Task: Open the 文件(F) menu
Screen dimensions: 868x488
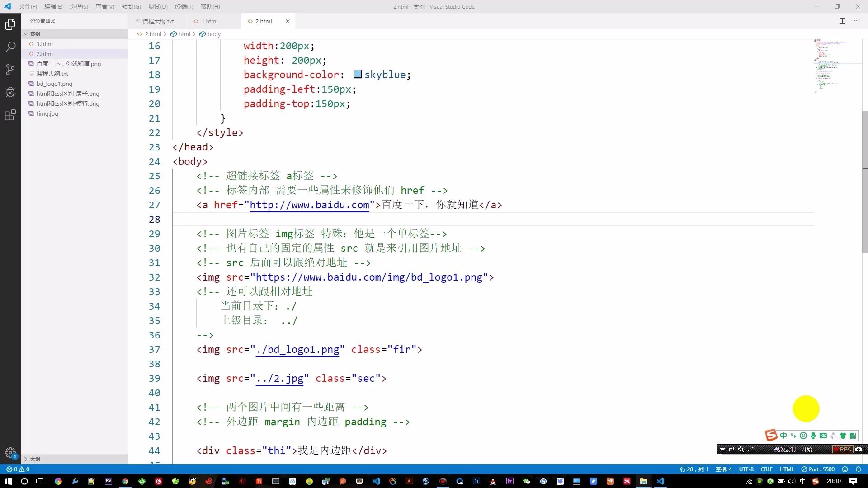Action: [28, 6]
